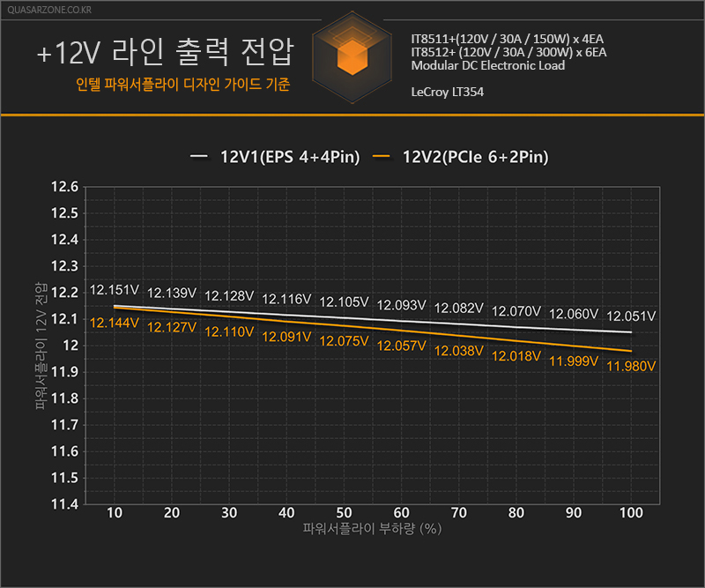Click the 11.7 y-axis tick label
This screenshot has width=705, height=588.
(x=64, y=425)
